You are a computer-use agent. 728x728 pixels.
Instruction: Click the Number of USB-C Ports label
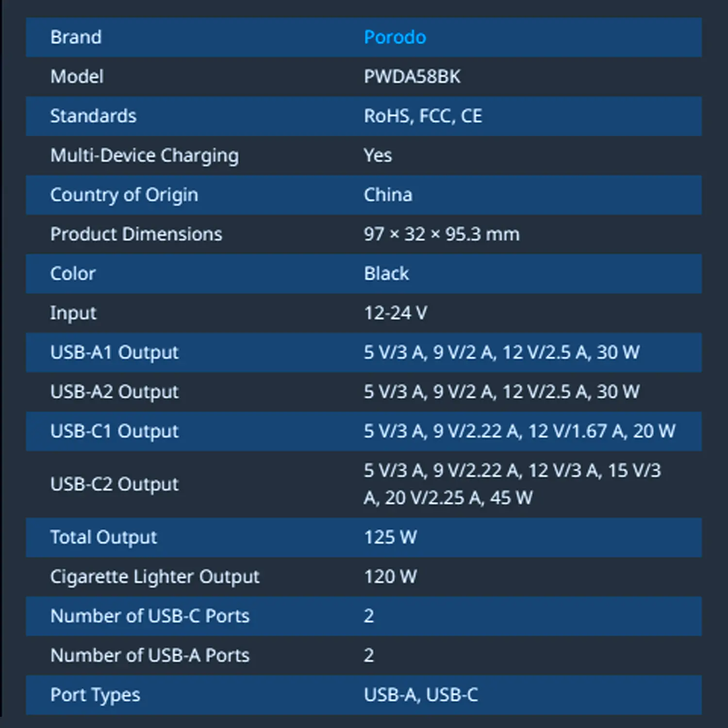(x=150, y=616)
